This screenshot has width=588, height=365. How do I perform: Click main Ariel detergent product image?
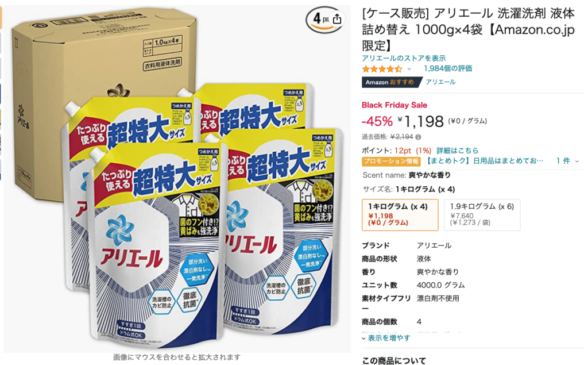click(x=177, y=179)
